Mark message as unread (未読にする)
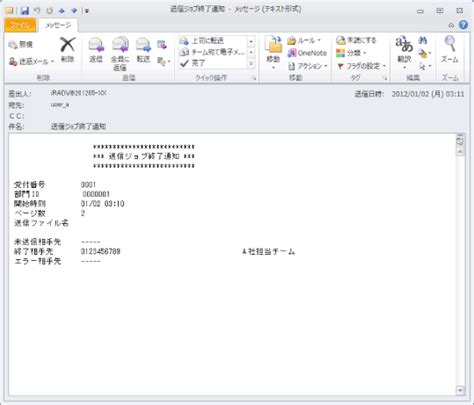474x405 pixels. pos(356,40)
